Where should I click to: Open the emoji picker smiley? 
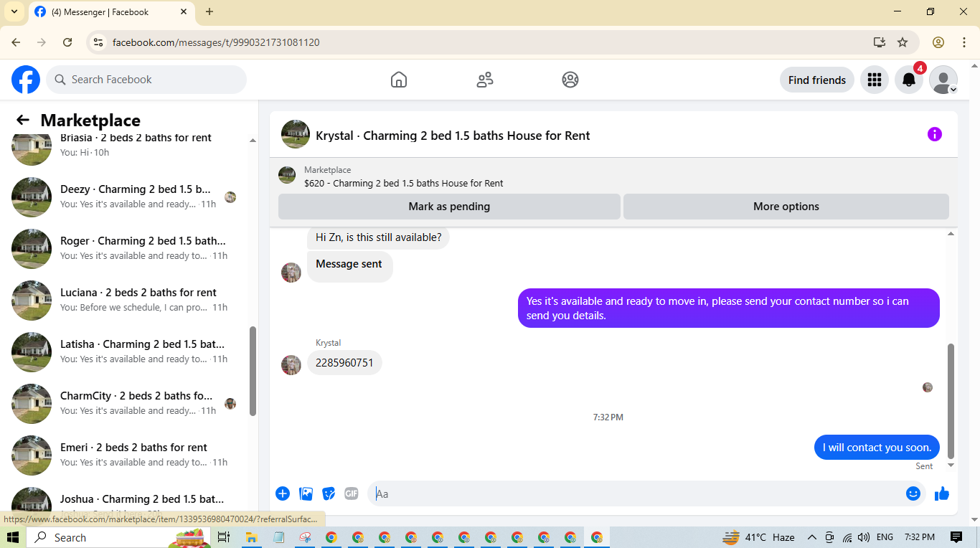click(913, 493)
